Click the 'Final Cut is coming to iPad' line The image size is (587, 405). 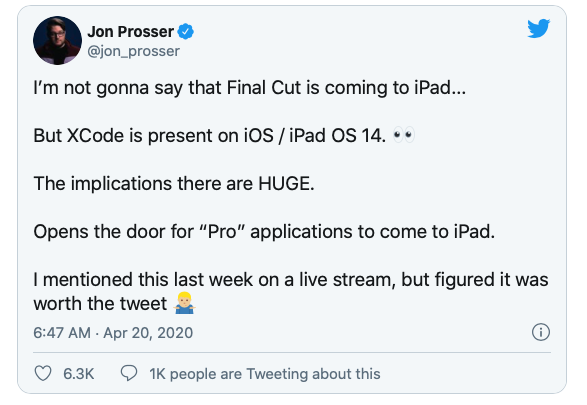pos(250,88)
